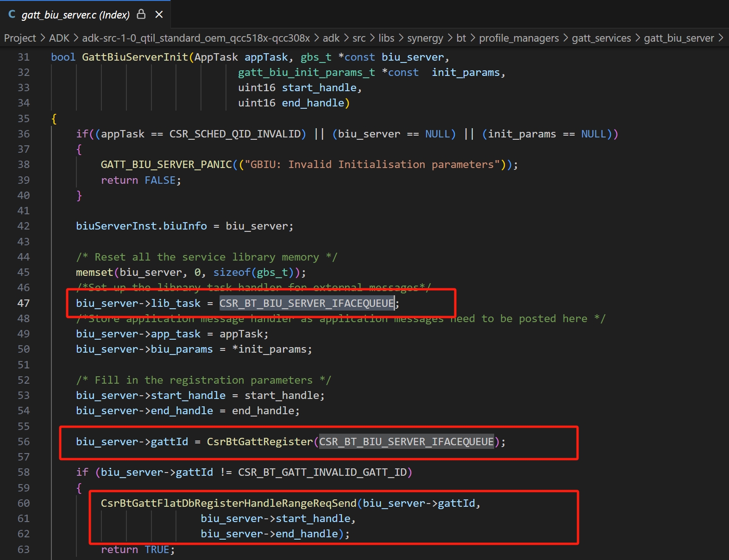
Task: Open the Project breadcrumb
Action: click(20, 38)
